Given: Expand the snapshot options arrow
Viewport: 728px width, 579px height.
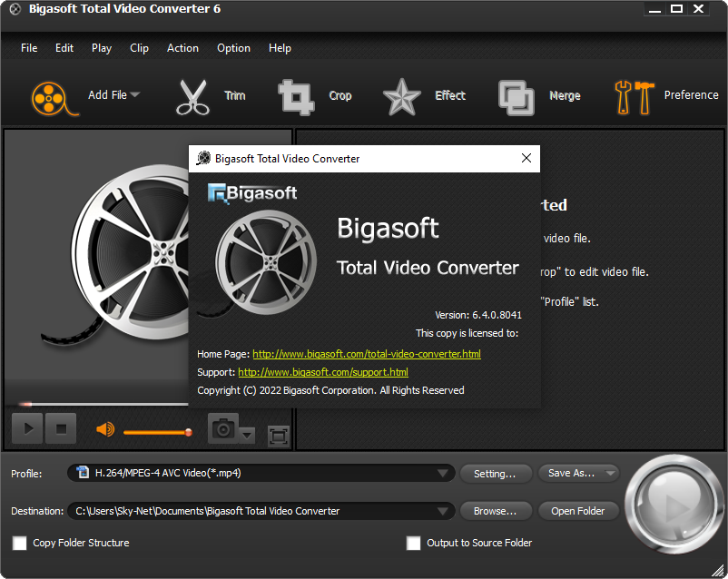Looking at the screenshot, I should (x=247, y=435).
